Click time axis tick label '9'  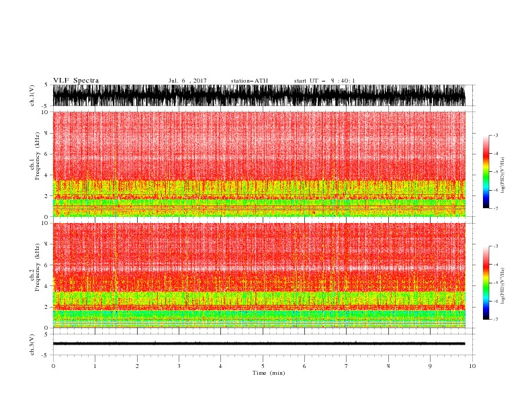[430, 366]
